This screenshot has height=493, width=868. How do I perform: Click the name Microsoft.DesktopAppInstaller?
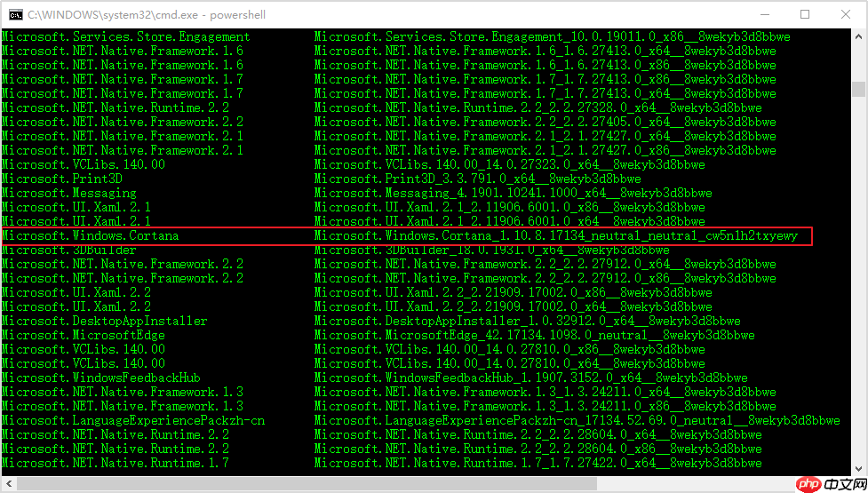point(105,321)
